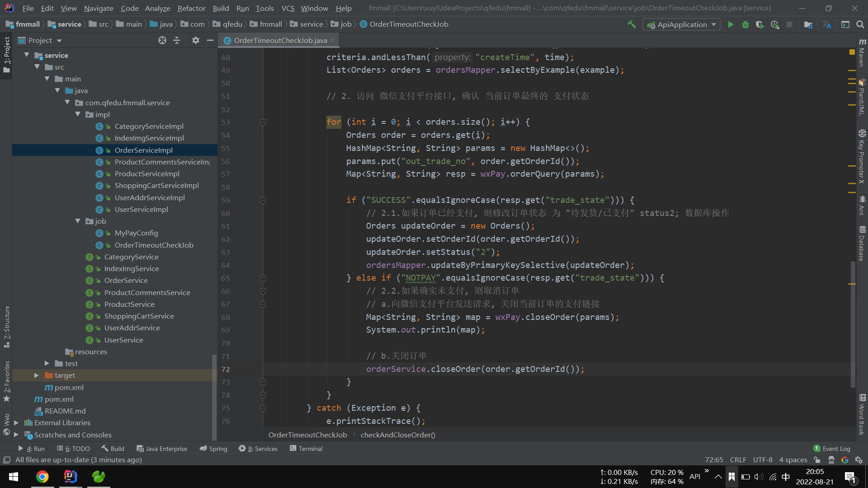Open the Refactor menu
Viewport: 868px width, 488px height.
191,8
